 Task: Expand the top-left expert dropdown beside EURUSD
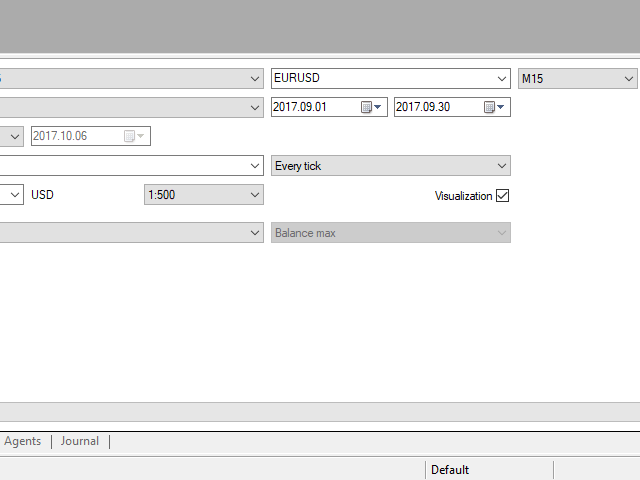255,78
